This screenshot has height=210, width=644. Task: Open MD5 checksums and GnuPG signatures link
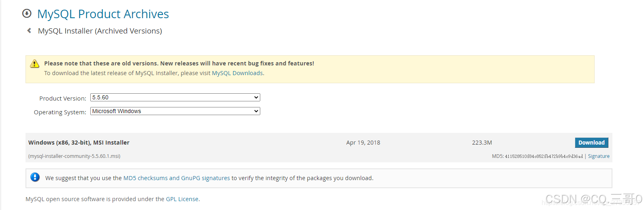(176, 178)
